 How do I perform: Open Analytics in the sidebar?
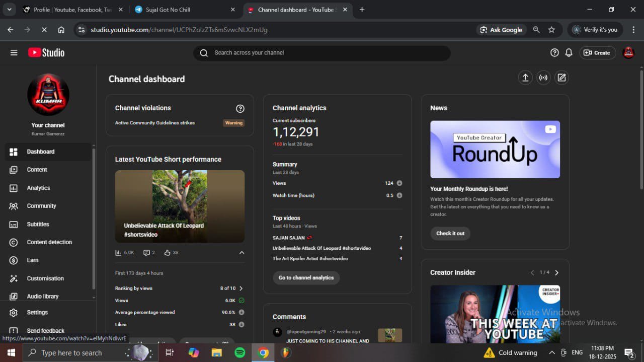38,188
